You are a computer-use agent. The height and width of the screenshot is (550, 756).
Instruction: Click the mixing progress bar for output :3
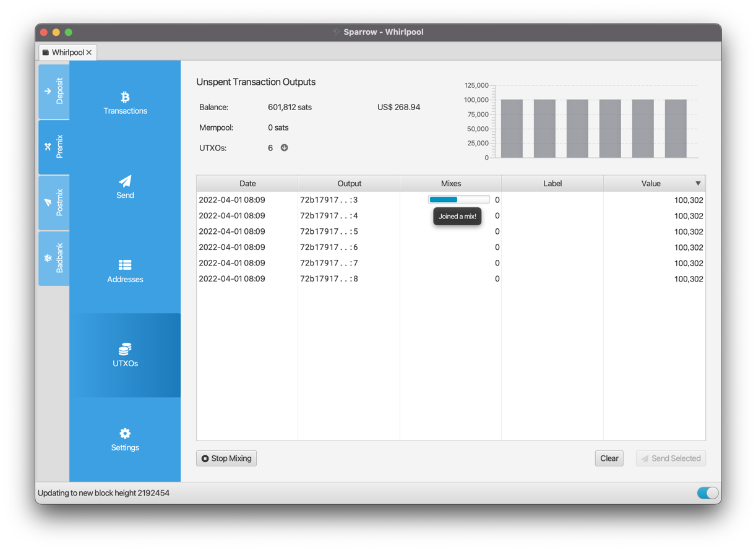tap(458, 200)
